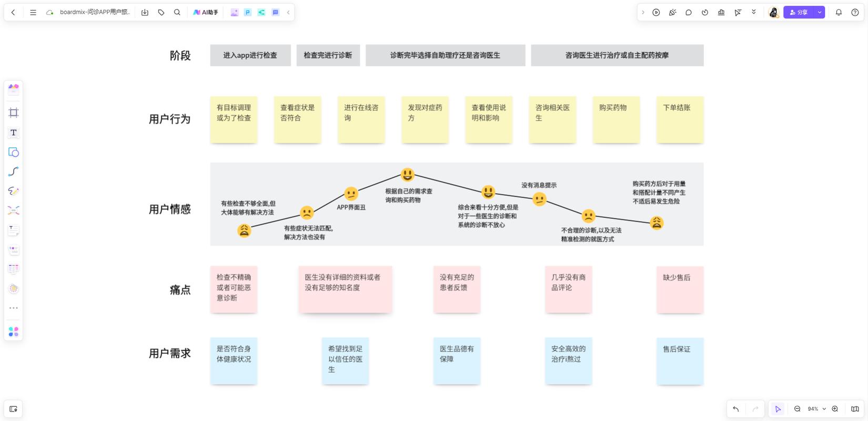Check the cloud sync status icon
The width and height of the screenshot is (868, 421).
pyautogui.click(x=50, y=12)
